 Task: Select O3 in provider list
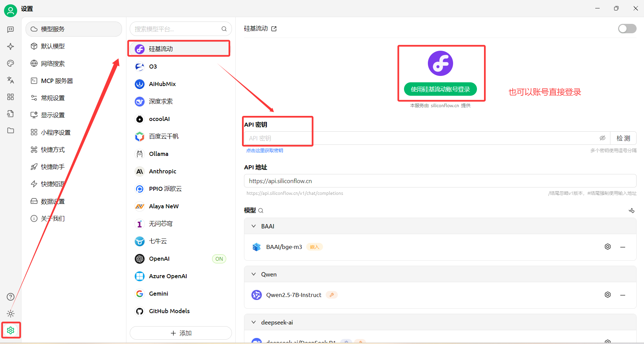(x=181, y=67)
